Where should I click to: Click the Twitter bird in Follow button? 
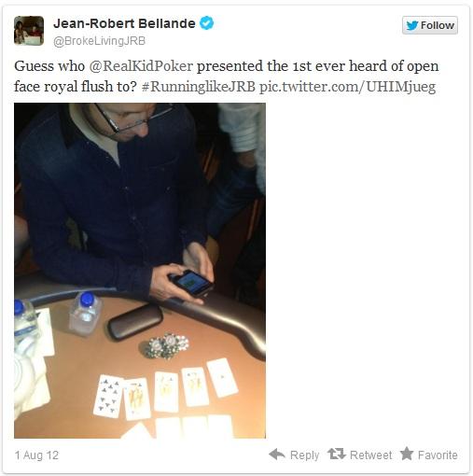pyautogui.click(x=412, y=25)
